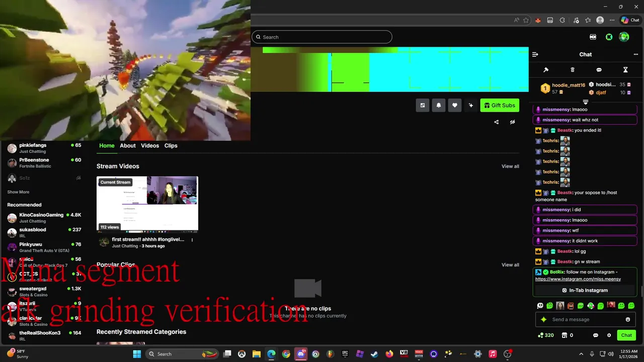Open sweatergxd recommended channel
The height and width of the screenshot is (362, 644).
[44, 291]
